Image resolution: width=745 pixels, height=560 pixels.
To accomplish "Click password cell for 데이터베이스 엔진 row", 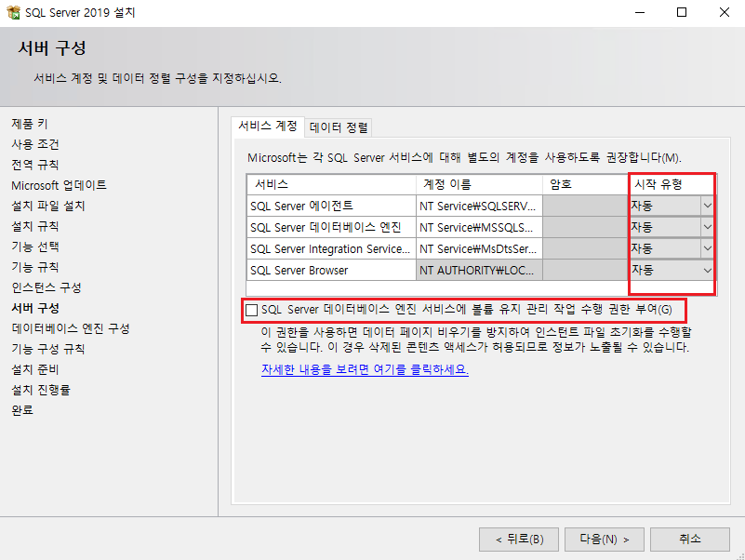I will coord(585,227).
